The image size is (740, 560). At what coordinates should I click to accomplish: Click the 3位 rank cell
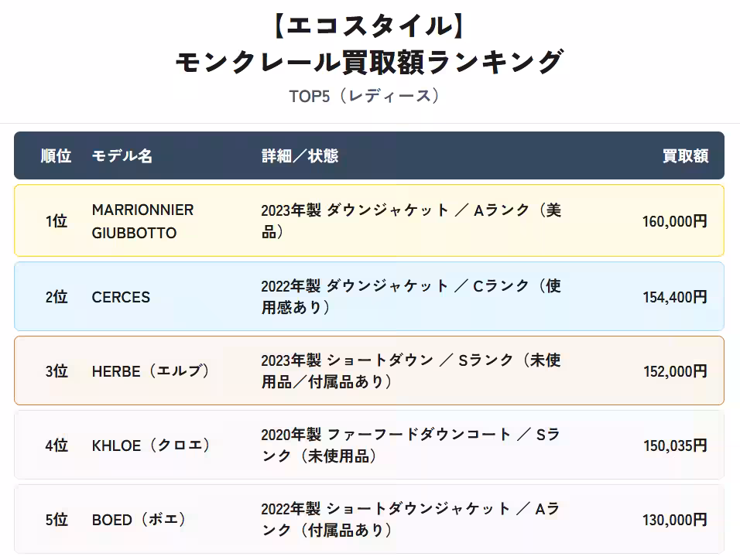pos(56,371)
